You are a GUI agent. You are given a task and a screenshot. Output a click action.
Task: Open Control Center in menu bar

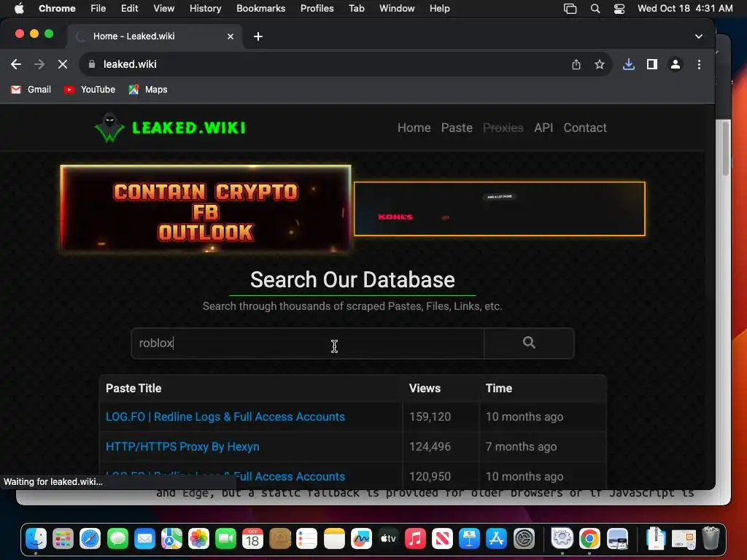[619, 8]
